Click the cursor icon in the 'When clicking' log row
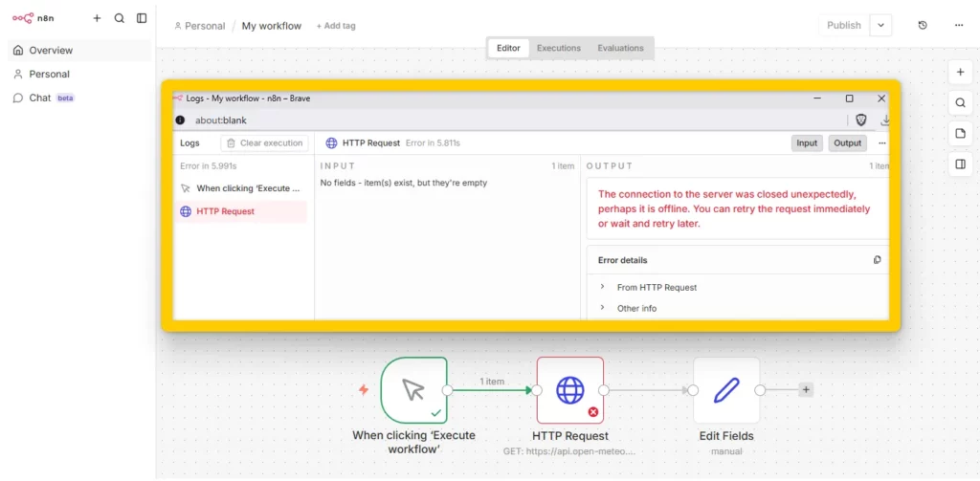The height and width of the screenshot is (481, 980). pos(185,188)
